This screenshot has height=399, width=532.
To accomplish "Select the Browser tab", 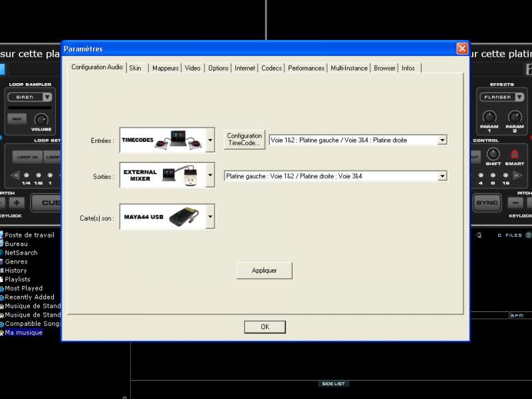I will [384, 68].
